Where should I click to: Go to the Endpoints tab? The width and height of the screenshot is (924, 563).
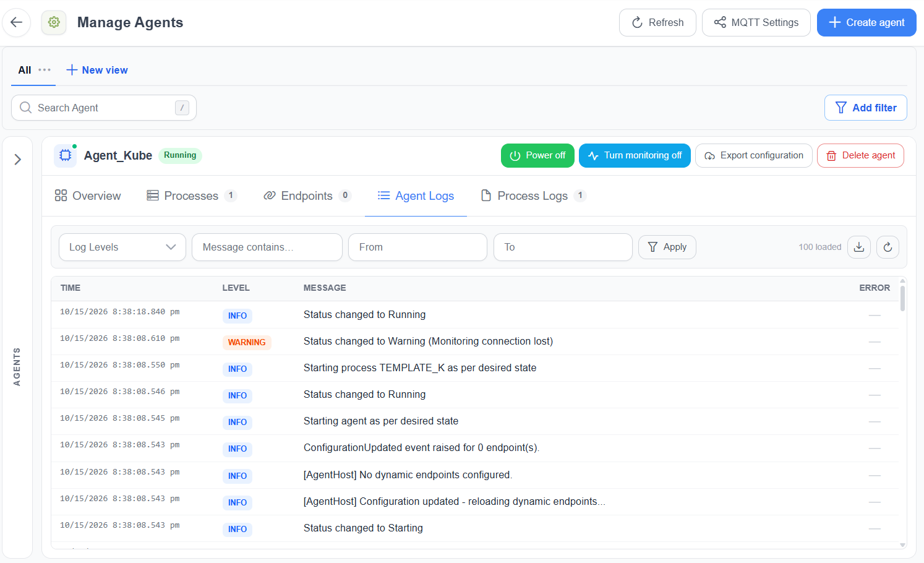coord(307,196)
